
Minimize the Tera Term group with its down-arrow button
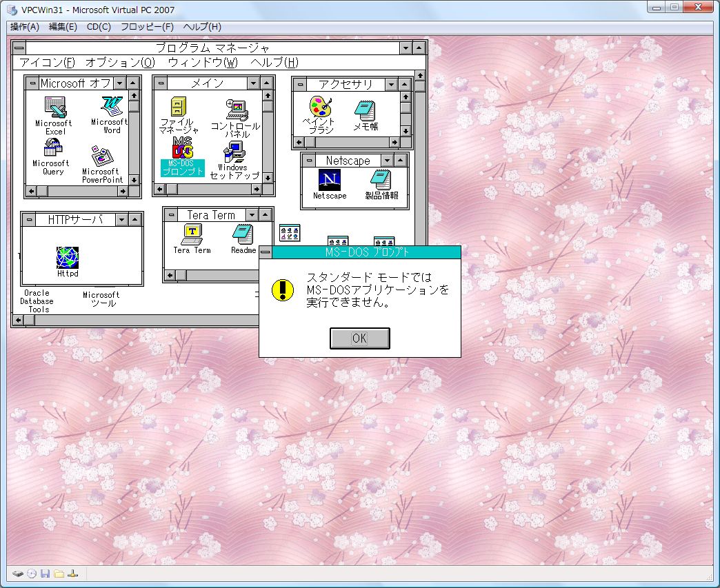252,215
